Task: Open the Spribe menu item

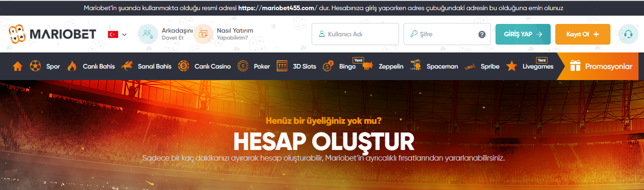Action: click(490, 66)
